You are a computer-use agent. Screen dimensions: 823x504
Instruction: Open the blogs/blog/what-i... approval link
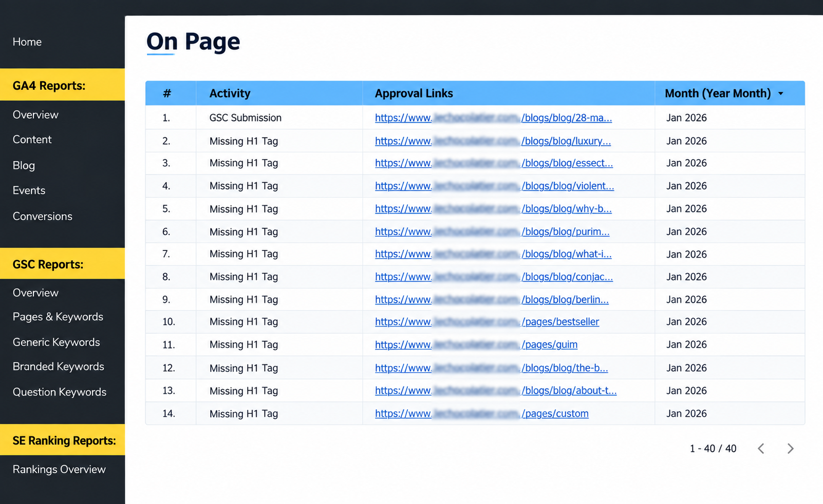click(x=493, y=254)
